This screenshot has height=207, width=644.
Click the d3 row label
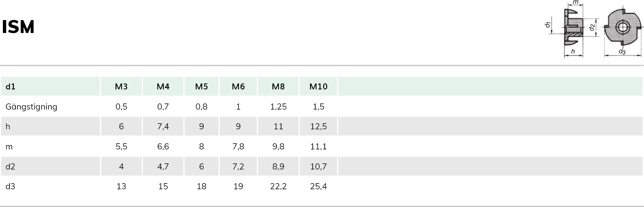point(10,186)
